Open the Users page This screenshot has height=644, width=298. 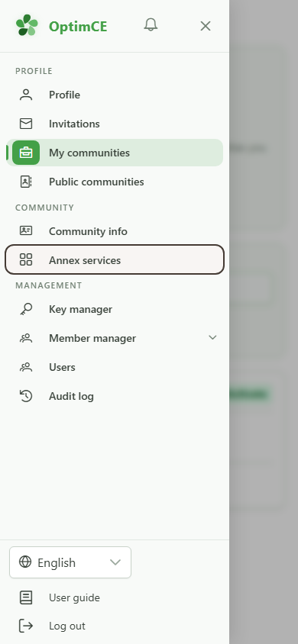coord(115,367)
